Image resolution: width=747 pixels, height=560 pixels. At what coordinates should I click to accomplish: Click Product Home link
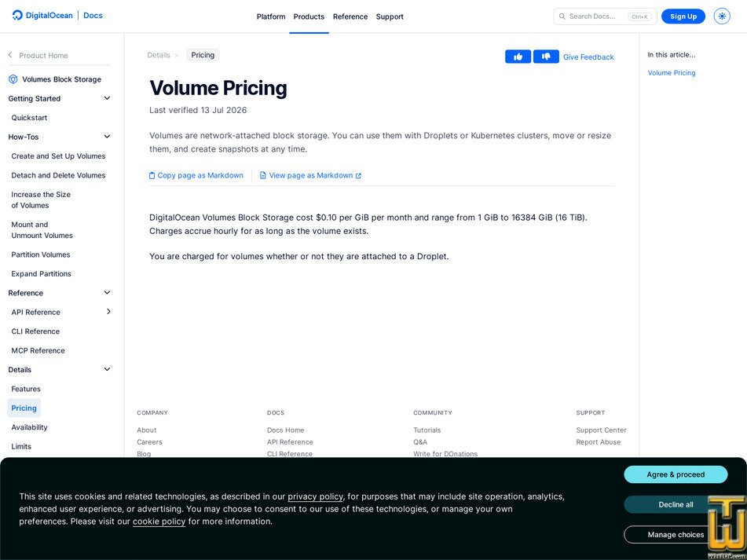43,55
